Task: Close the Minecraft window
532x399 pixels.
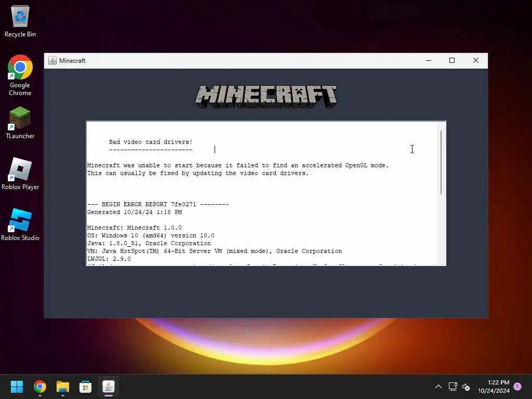Action: (x=476, y=60)
